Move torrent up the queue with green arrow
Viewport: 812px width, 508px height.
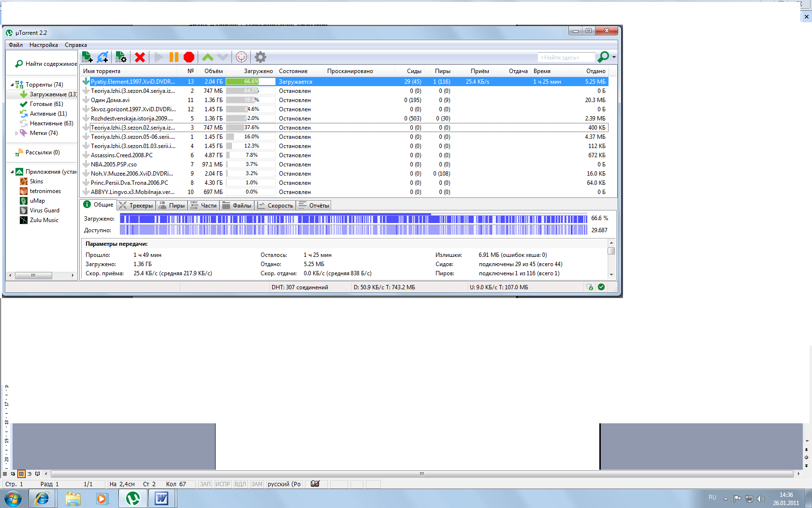click(208, 57)
